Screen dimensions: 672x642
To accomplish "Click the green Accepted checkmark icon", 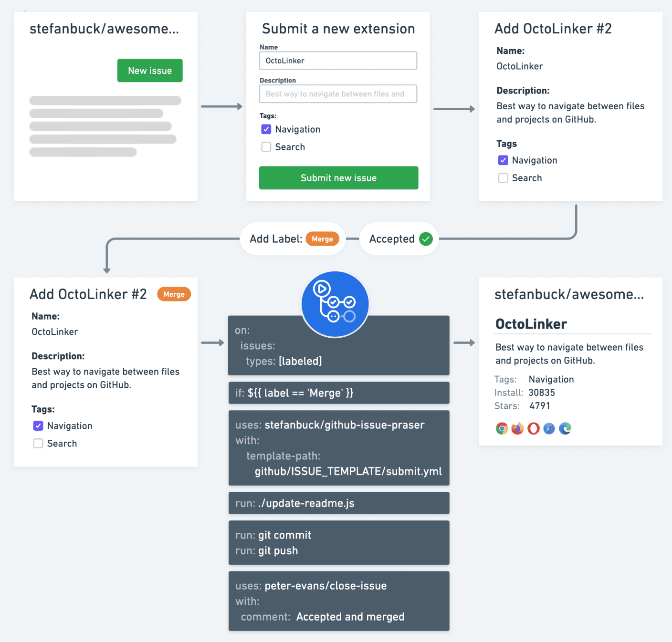I will click(x=426, y=239).
